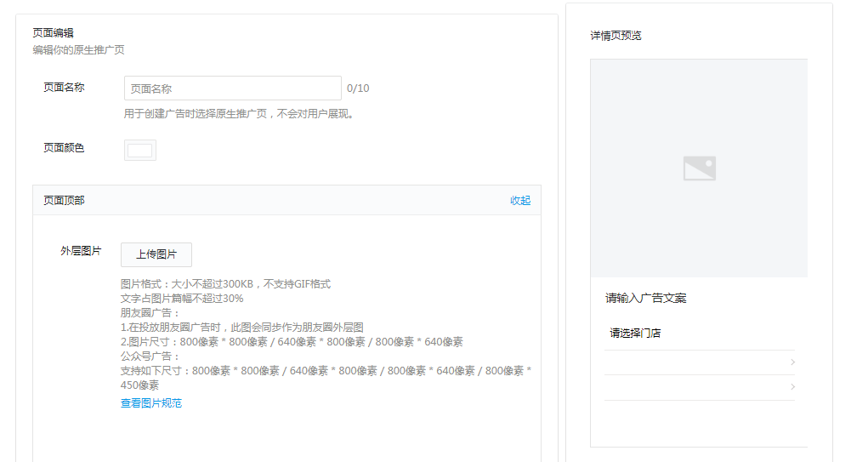
Task: Click the 页面名称 input field
Action: (x=232, y=88)
